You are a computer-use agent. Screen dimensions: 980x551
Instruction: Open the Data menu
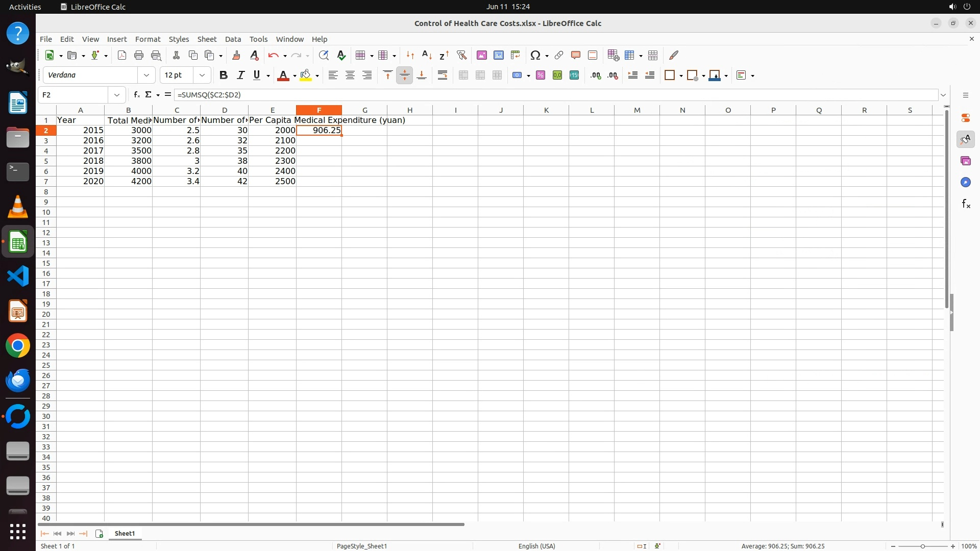point(233,39)
